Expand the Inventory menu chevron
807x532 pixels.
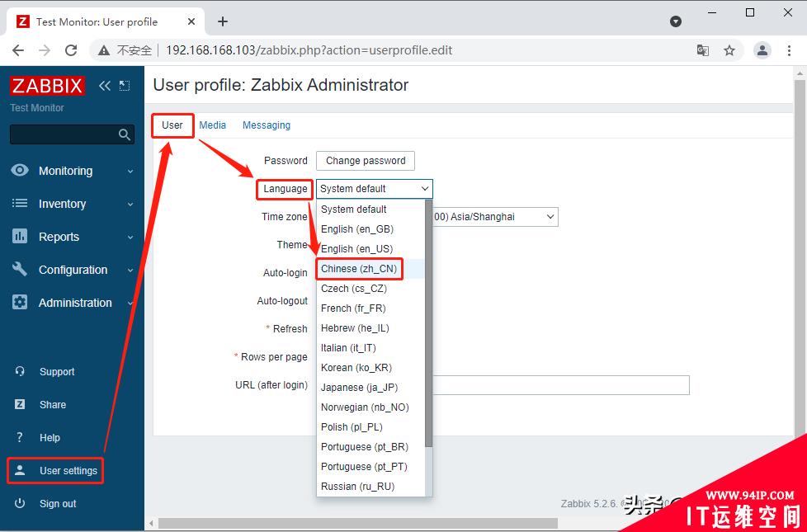coord(130,205)
